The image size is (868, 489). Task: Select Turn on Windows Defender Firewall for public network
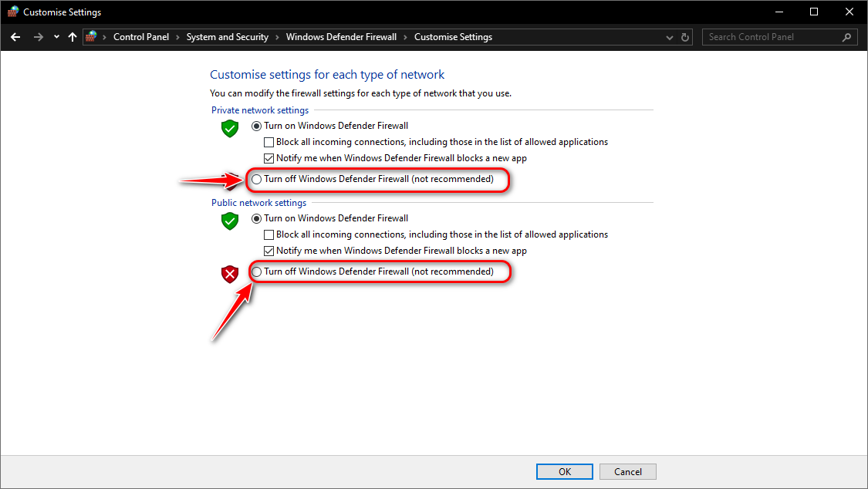click(x=255, y=218)
